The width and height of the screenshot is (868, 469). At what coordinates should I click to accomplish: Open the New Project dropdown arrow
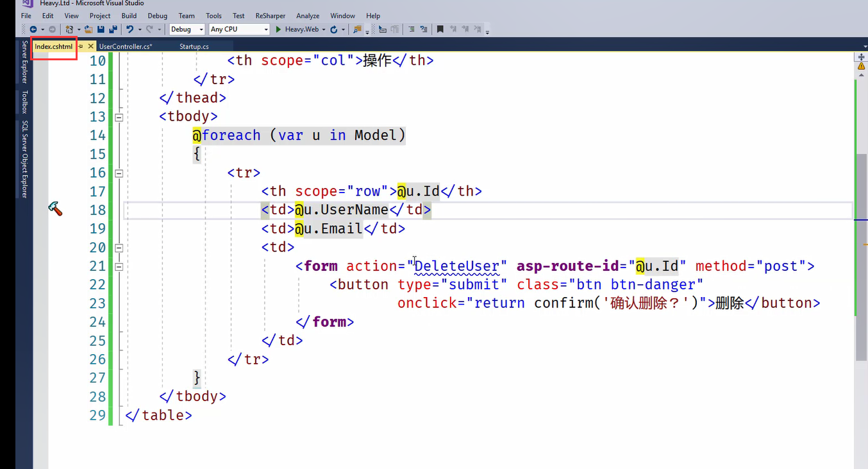79,30
